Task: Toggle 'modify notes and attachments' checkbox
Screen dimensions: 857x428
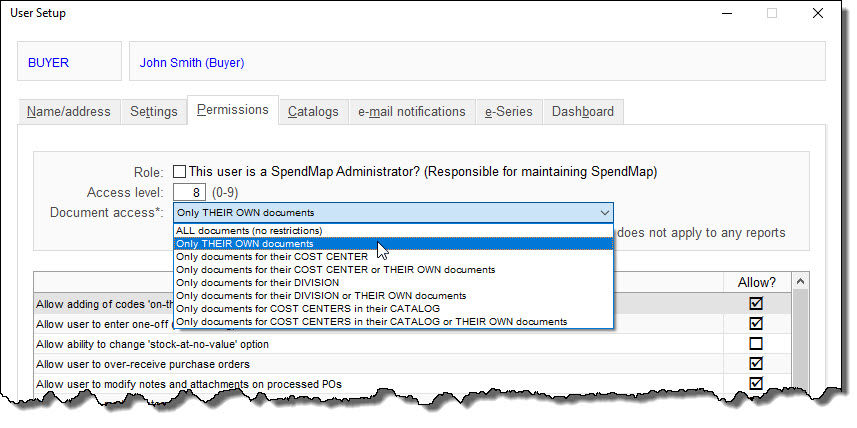Action: [x=755, y=383]
